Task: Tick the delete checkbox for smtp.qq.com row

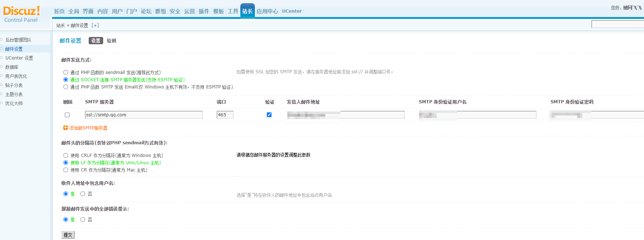Action: [x=67, y=115]
